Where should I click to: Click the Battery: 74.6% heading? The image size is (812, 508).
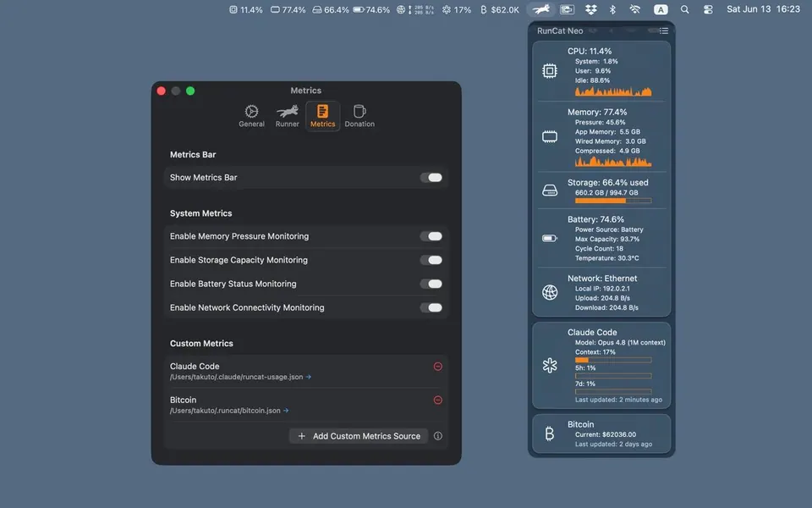pos(595,219)
